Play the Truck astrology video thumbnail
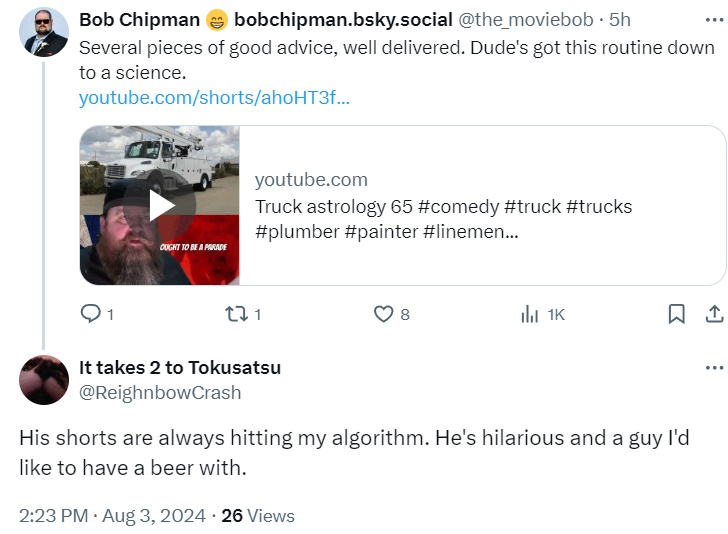The width and height of the screenshot is (728, 534). point(160,205)
